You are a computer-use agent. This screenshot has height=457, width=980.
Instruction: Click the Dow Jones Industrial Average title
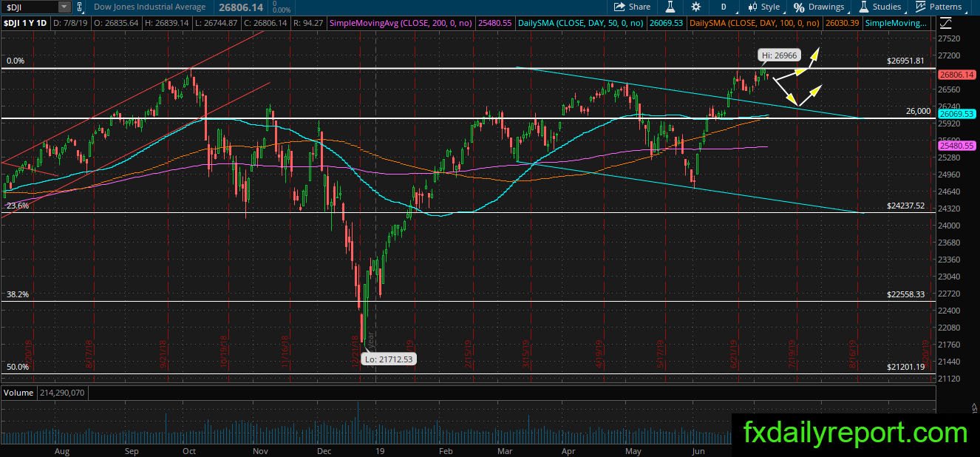tap(150, 7)
